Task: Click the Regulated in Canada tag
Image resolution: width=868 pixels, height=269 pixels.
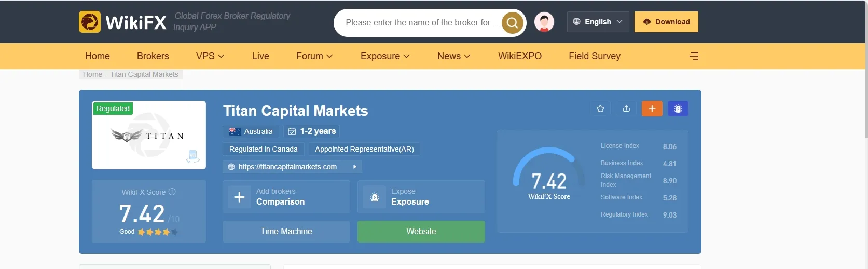Action: (x=264, y=149)
